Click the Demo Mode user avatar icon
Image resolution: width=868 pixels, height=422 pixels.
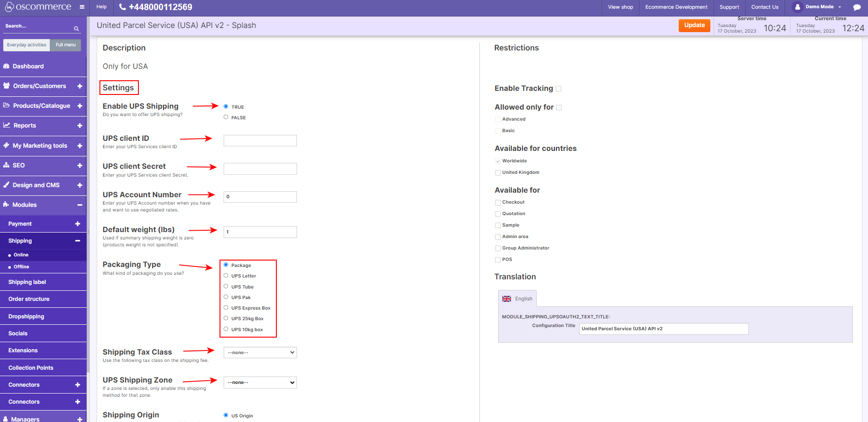797,7
